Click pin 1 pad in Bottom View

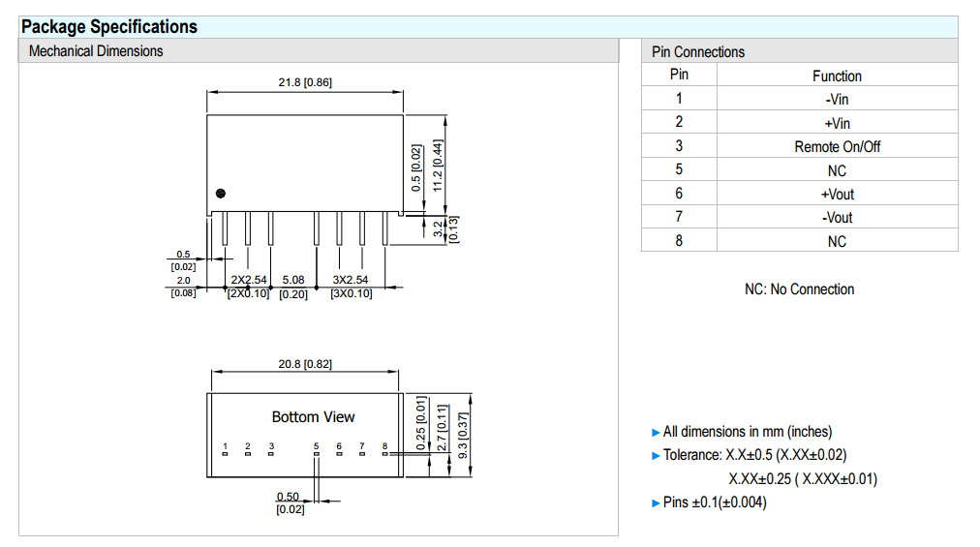pyautogui.click(x=225, y=456)
